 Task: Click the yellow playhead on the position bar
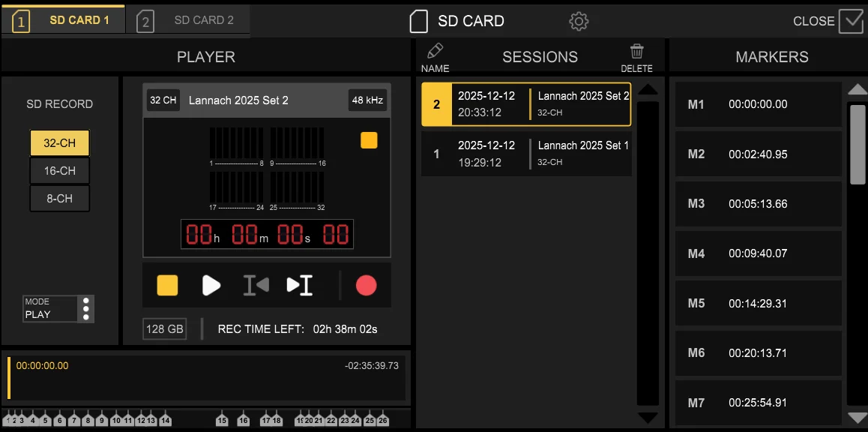pos(9,378)
